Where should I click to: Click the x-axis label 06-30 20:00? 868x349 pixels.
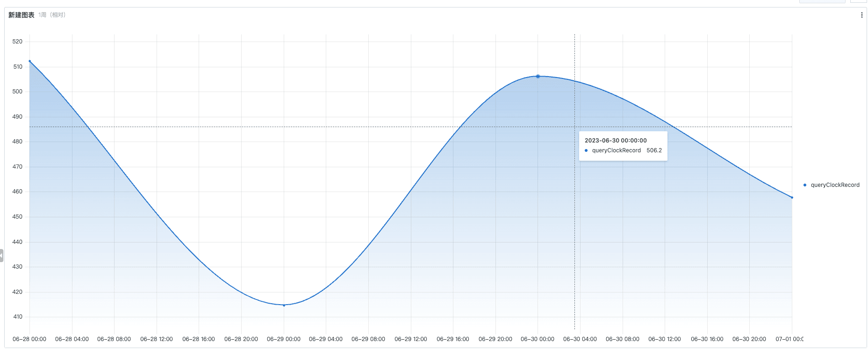pyautogui.click(x=749, y=339)
